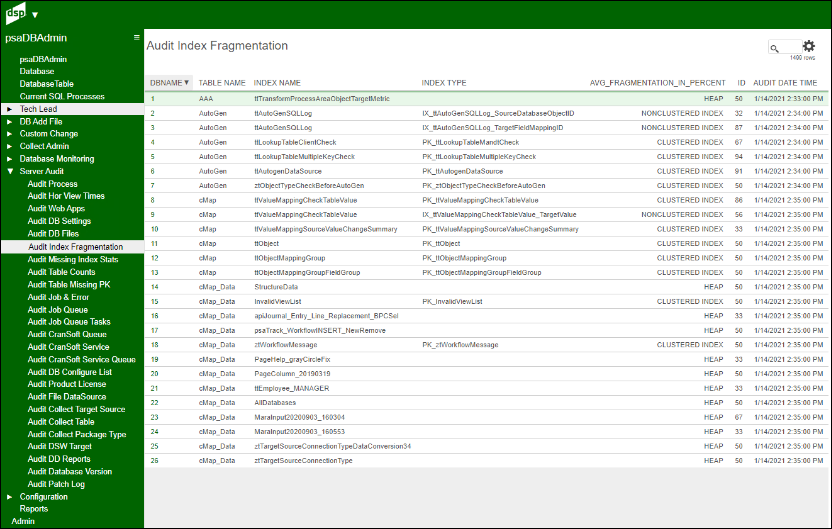
Task: Click the dsp logo icon
Action: click(x=15, y=13)
